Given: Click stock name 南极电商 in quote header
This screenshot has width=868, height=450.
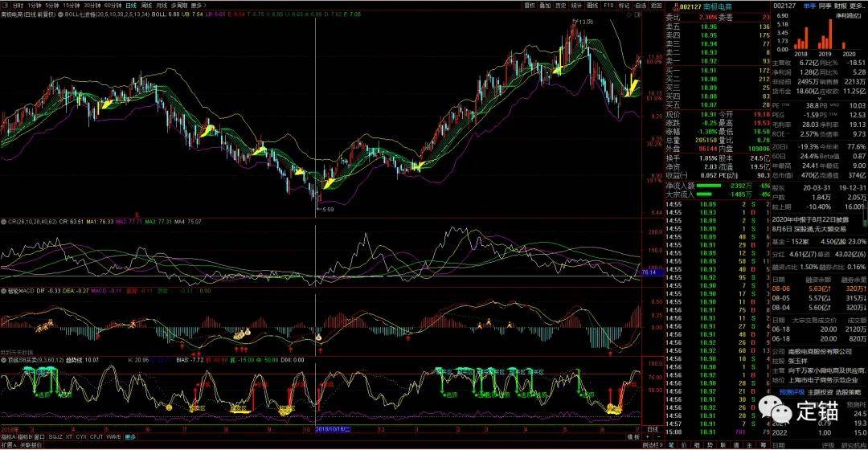Looking at the screenshot, I should pyautogui.click(x=718, y=6).
